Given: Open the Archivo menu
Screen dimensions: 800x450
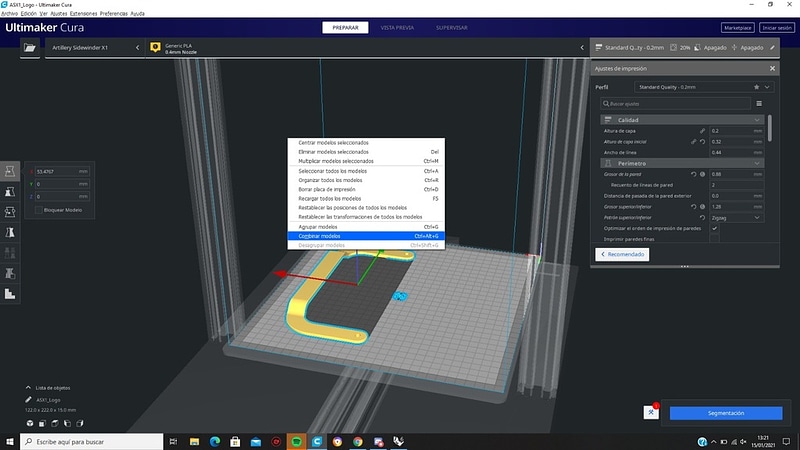Looking at the screenshot, I should pyautogui.click(x=9, y=14).
